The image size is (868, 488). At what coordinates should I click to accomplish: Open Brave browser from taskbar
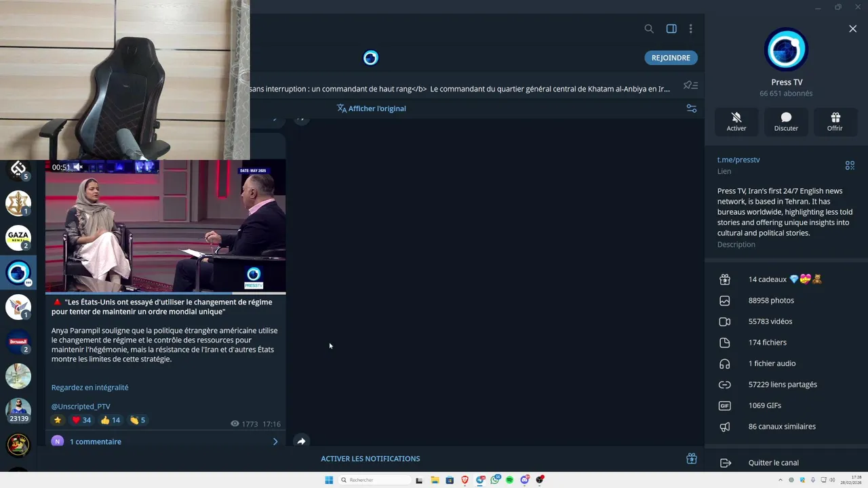click(x=465, y=480)
